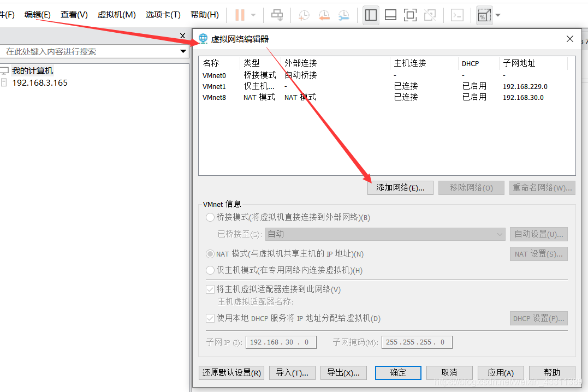Toggle the 使用本地 DHCP 服务 checkbox
The image size is (588, 392).
[x=210, y=318]
